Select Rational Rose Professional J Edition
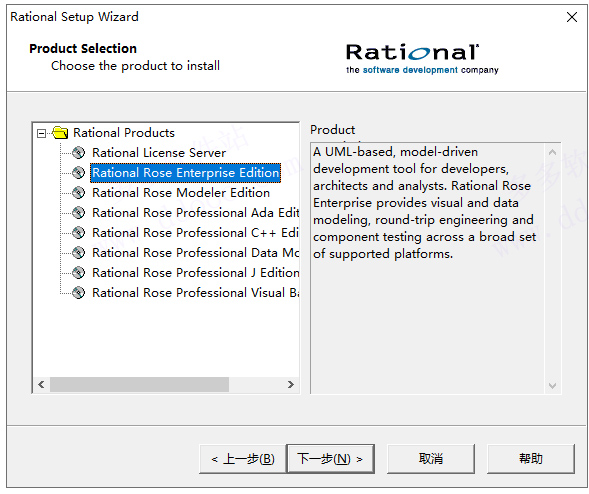Image resolution: width=589 pixels, height=494 pixels. pyautogui.click(x=195, y=272)
